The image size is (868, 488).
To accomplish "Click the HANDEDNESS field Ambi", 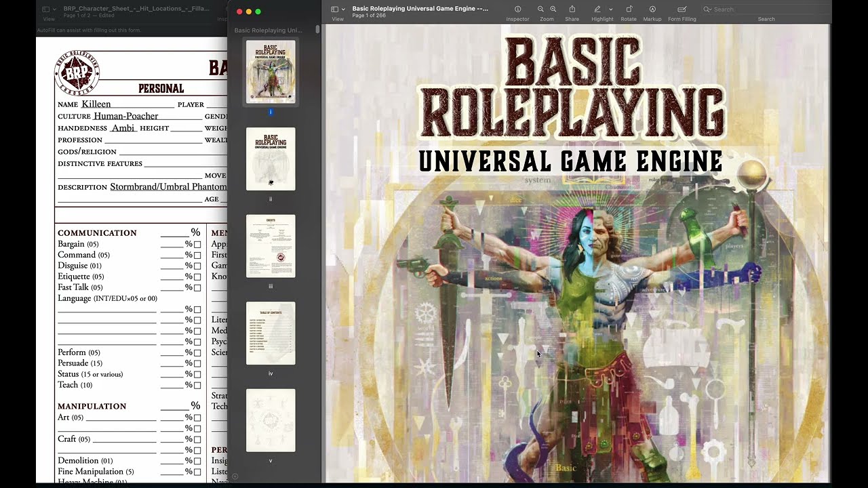I will (x=123, y=127).
